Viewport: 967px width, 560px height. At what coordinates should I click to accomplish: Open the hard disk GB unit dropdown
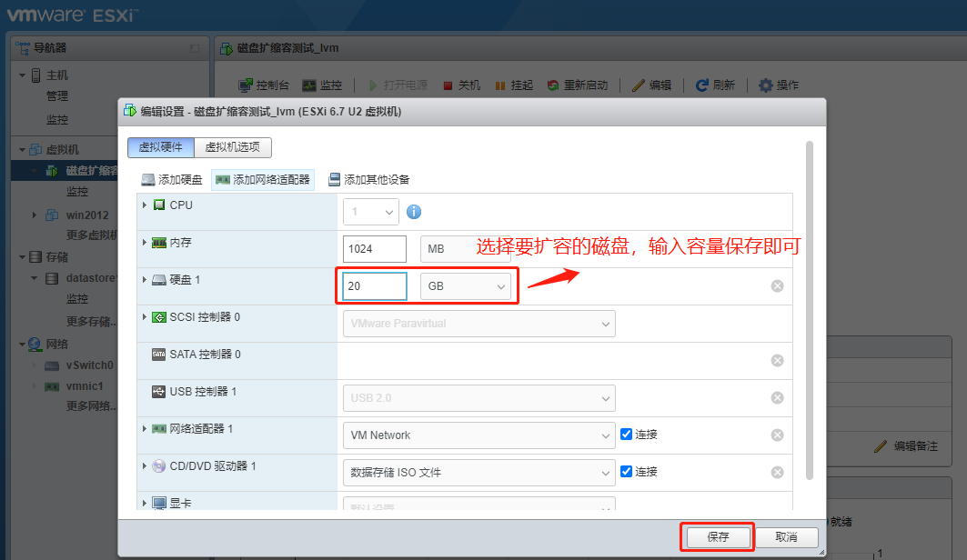(466, 286)
